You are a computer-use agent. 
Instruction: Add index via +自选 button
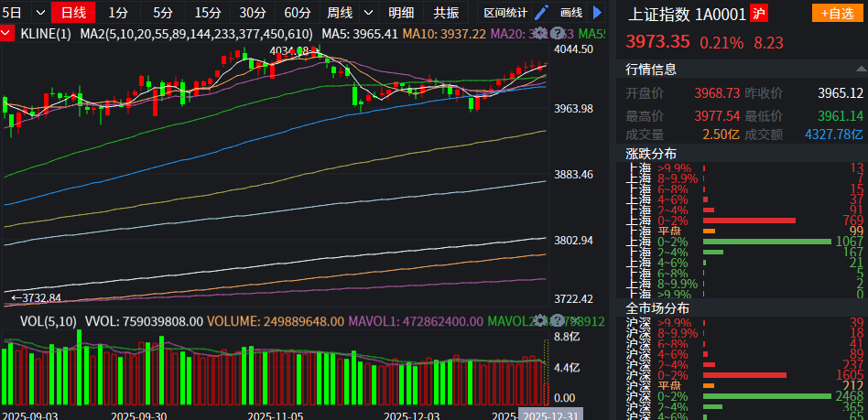[837, 13]
